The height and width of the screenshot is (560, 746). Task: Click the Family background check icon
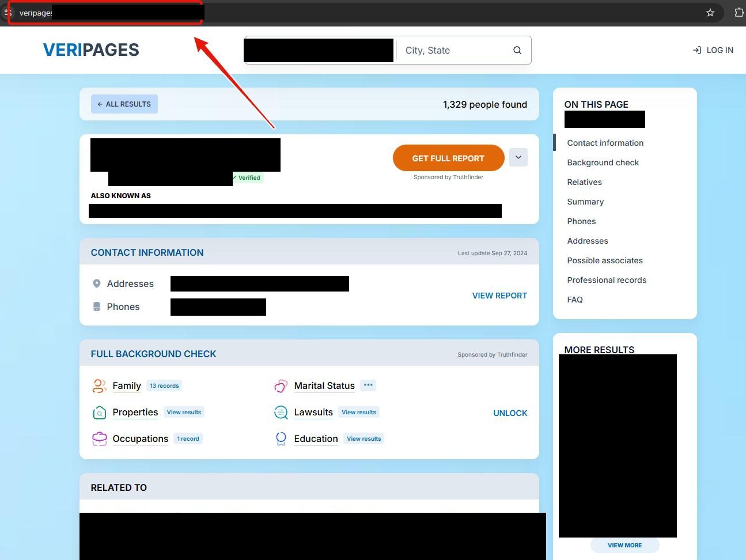(x=99, y=386)
